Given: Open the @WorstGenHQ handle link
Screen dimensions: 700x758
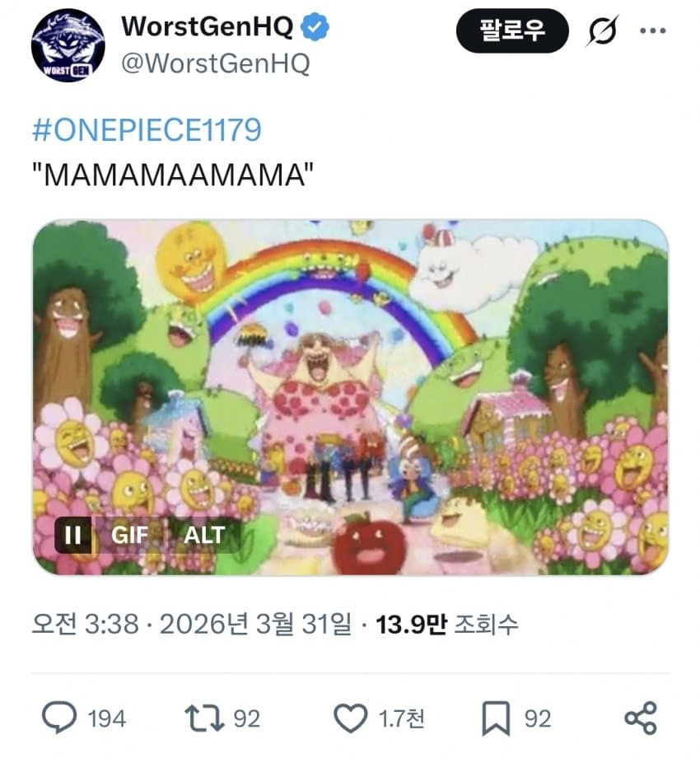Looking at the screenshot, I should click(215, 64).
